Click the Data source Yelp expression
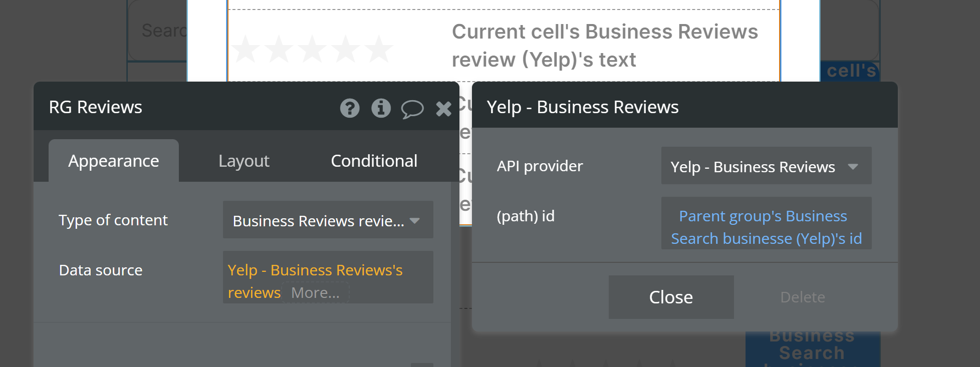 point(315,271)
